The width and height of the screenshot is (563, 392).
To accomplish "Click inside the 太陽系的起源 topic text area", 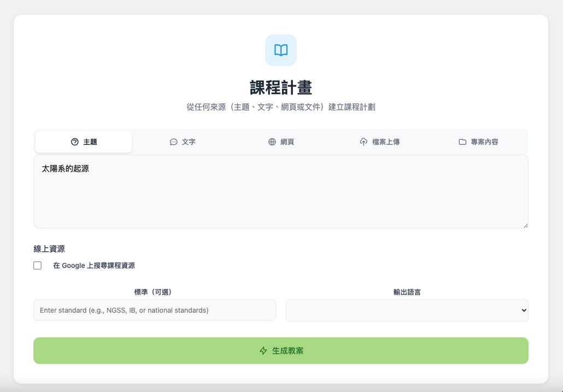I will (x=281, y=191).
